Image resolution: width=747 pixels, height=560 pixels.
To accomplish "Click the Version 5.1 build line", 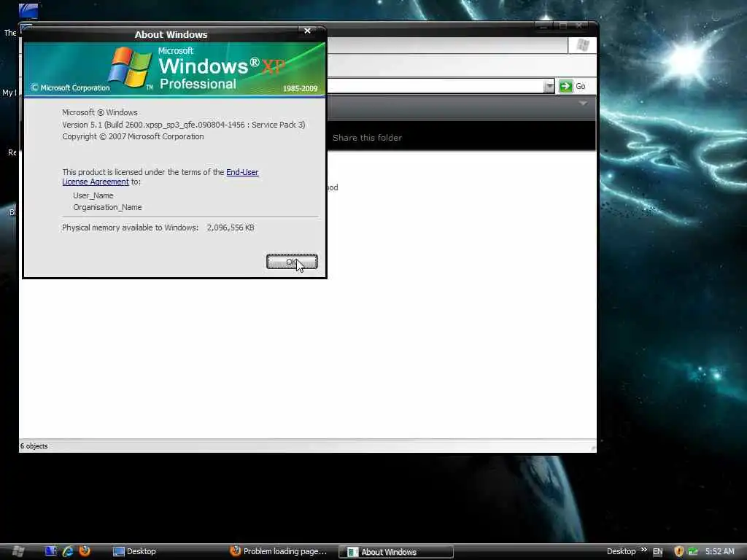I will (183, 125).
